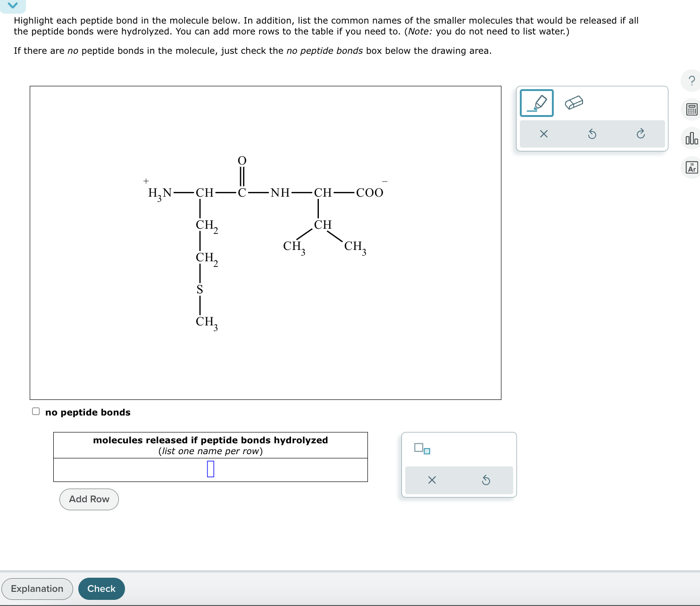Select the highlighter tool

coord(537,103)
